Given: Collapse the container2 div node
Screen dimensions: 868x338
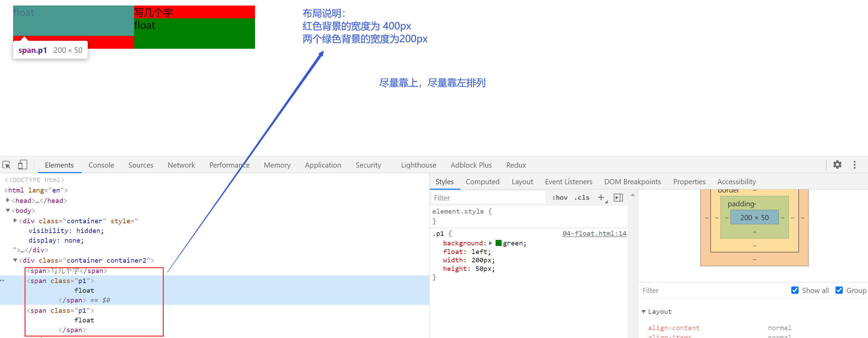Looking at the screenshot, I should [x=15, y=260].
